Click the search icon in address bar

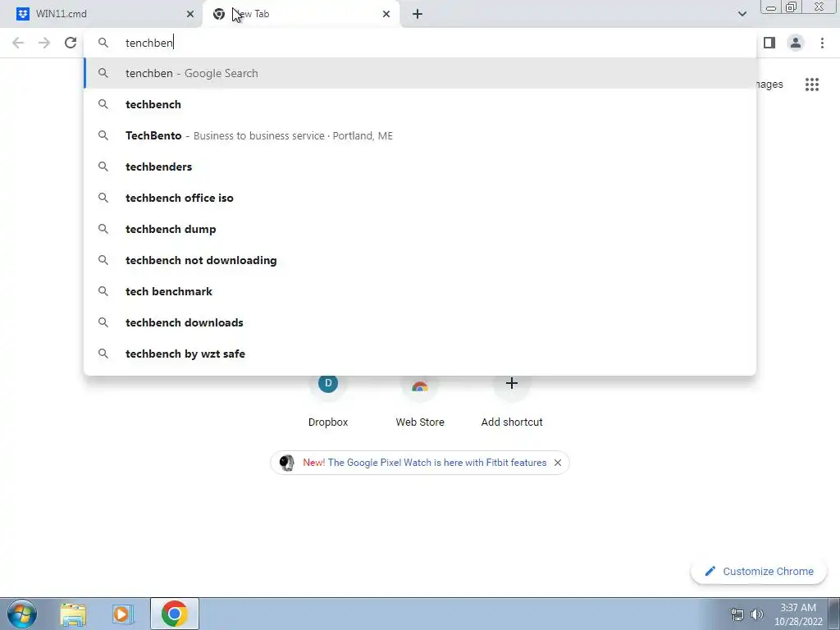click(x=103, y=43)
